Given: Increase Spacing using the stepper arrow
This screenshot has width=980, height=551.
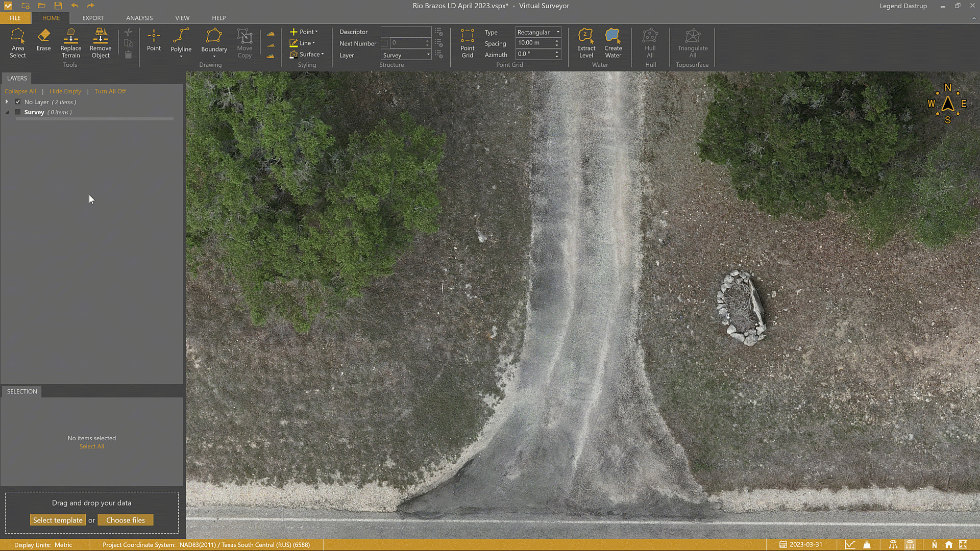Looking at the screenshot, I should click(556, 40).
